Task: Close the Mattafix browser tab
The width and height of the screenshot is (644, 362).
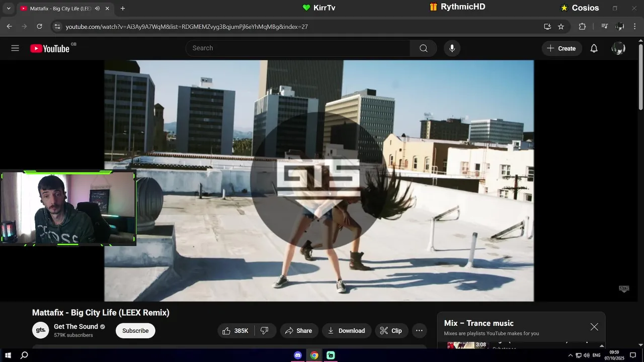Action: point(107,9)
